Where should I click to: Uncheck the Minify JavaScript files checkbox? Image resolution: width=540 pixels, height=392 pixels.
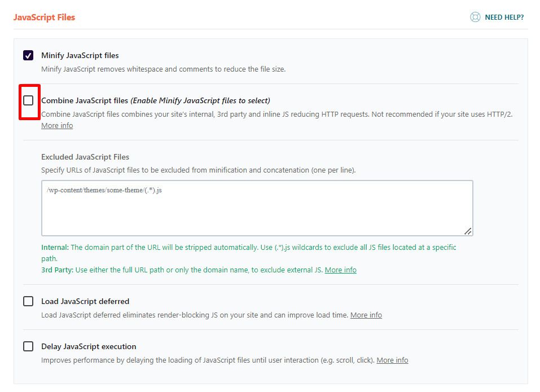coord(28,55)
